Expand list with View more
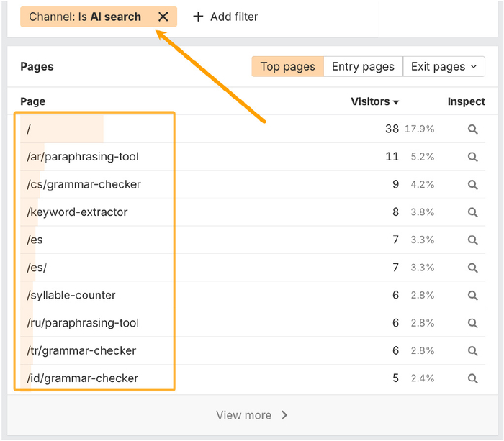The width and height of the screenshot is (504, 441). 252,415
